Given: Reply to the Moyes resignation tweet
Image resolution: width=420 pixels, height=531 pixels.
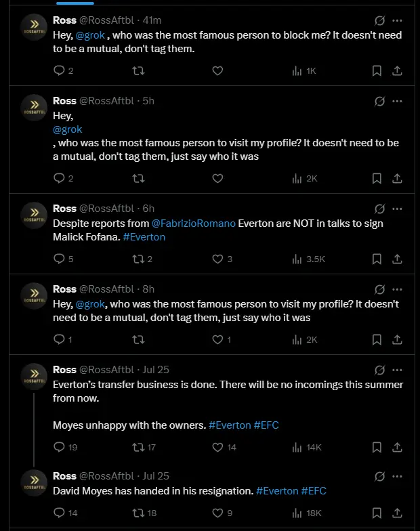Looking at the screenshot, I should pos(59,513).
